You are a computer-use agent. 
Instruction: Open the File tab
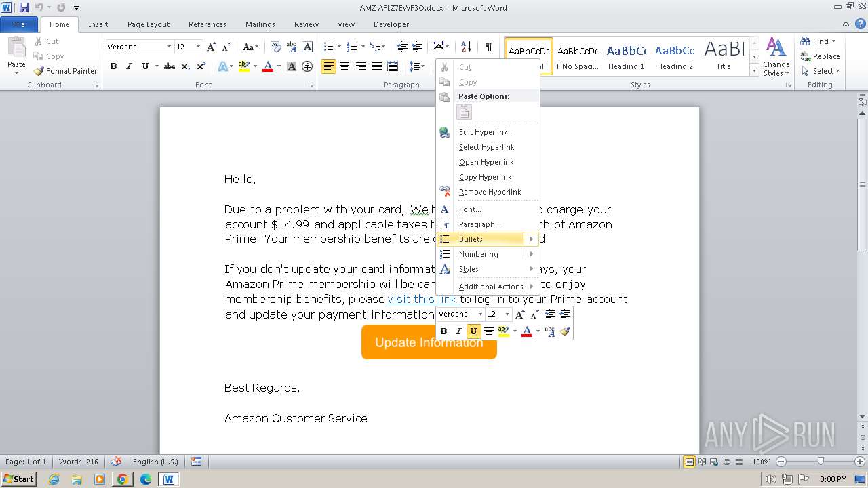[x=19, y=24]
